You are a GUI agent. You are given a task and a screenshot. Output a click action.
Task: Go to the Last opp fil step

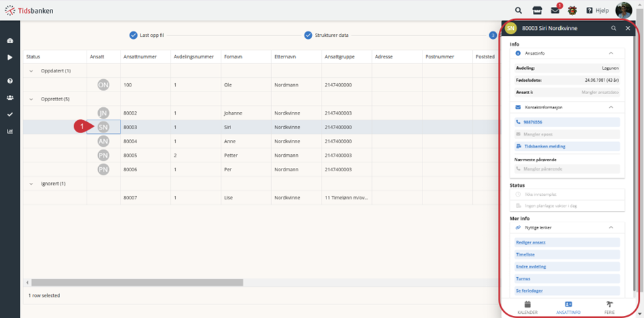pyautogui.click(x=147, y=35)
